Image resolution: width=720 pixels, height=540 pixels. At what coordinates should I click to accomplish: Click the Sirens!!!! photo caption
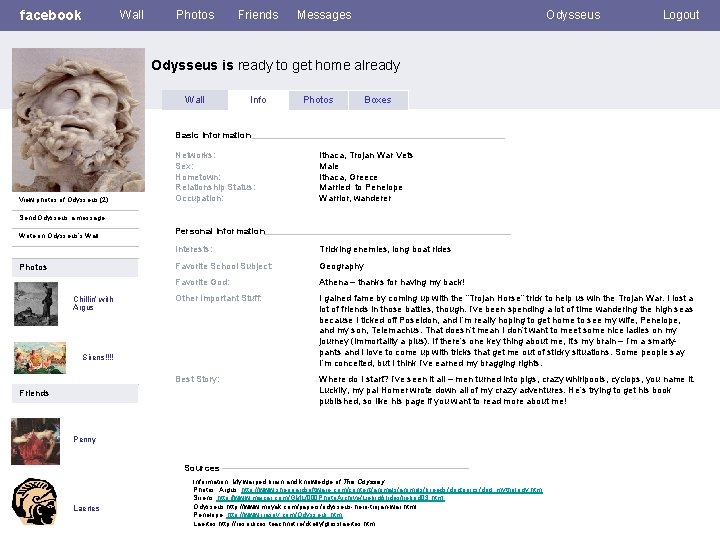pyautogui.click(x=98, y=357)
